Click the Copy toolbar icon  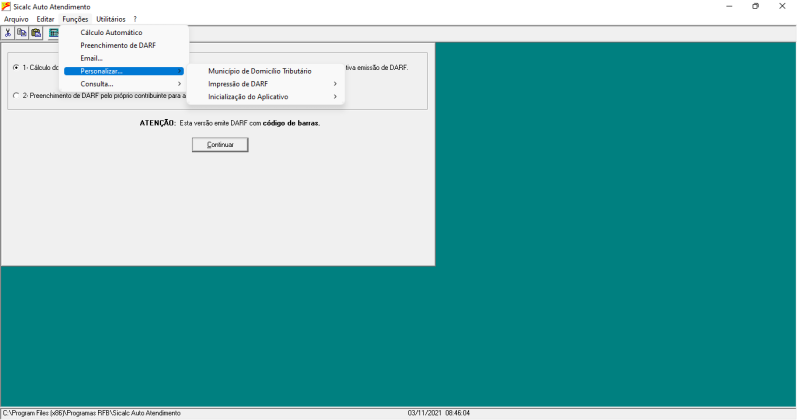coord(21,33)
